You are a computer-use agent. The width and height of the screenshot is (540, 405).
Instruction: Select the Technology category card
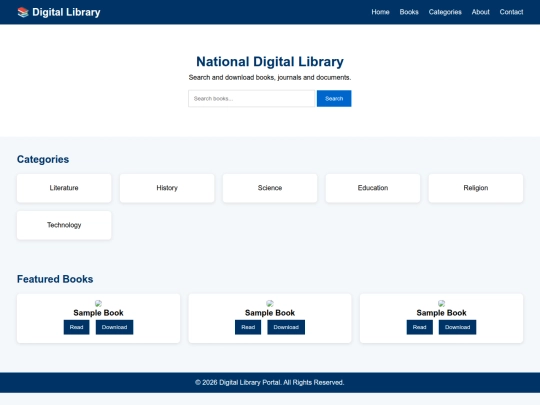[64, 225]
